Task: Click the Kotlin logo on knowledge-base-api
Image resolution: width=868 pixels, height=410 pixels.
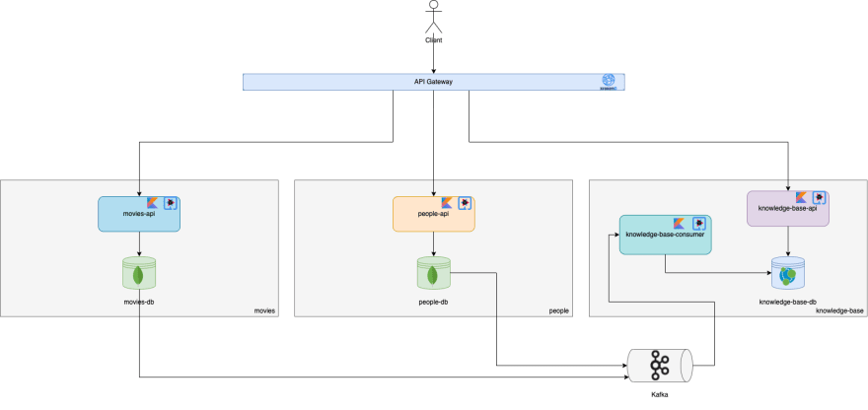Action: (x=801, y=197)
